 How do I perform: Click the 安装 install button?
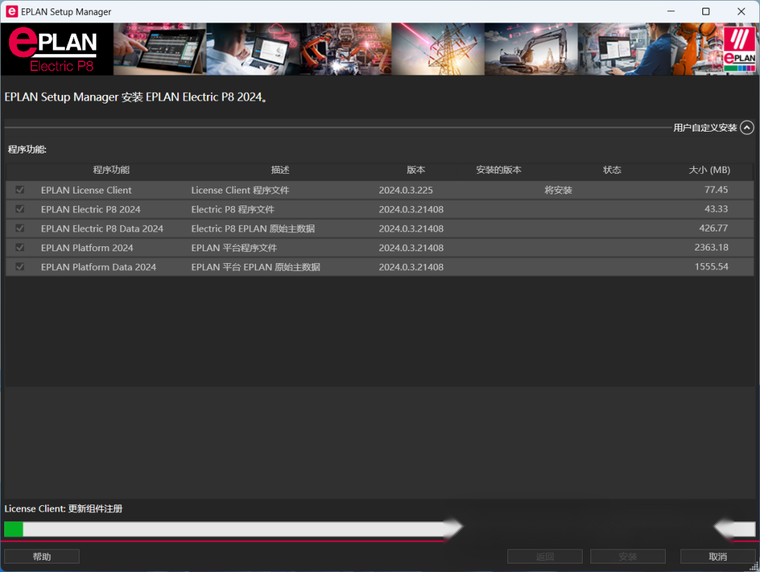pos(627,556)
